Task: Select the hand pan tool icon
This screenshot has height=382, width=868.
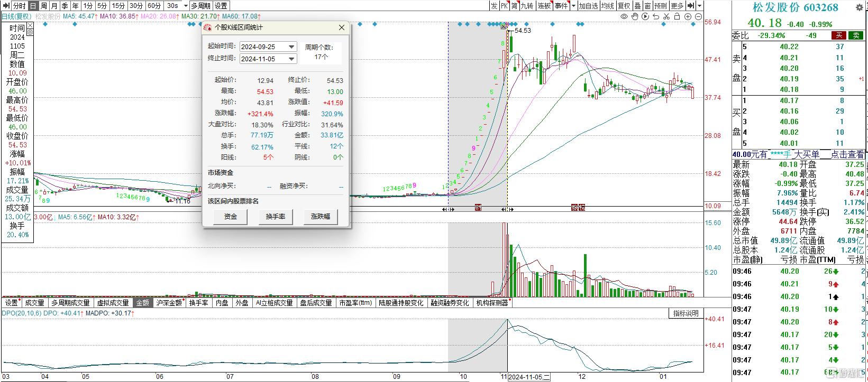Action: [635, 17]
